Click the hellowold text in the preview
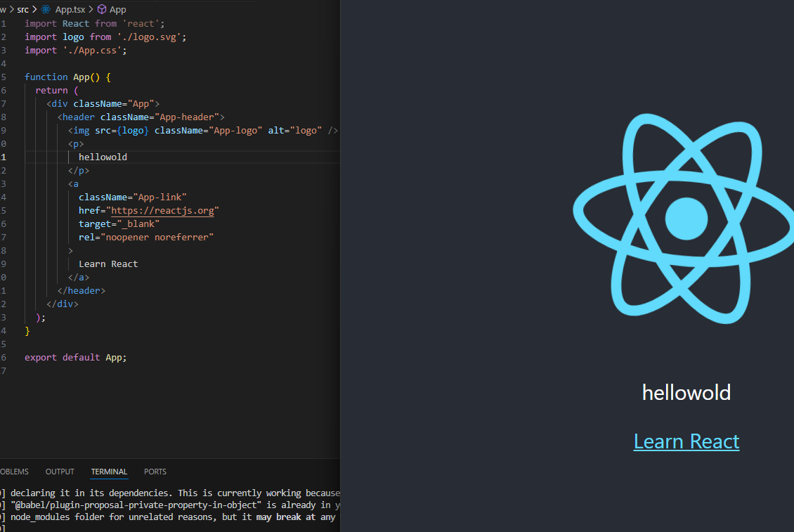The image size is (794, 532). 686,393
